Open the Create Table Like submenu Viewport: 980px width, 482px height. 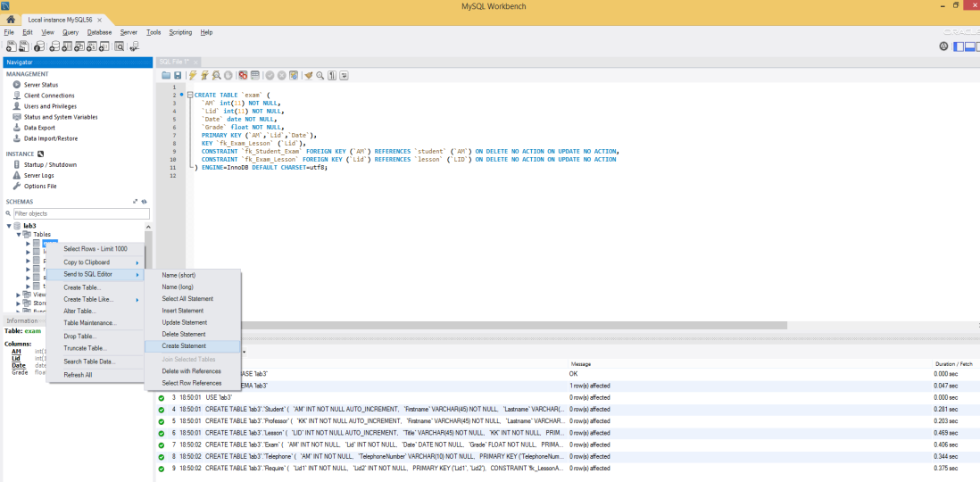(96, 299)
